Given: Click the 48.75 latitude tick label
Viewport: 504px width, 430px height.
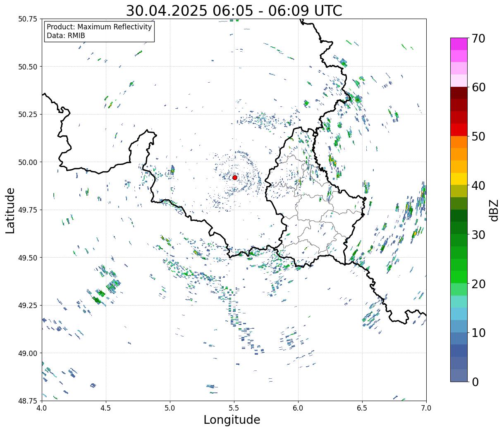Looking at the screenshot, I should (x=28, y=401).
